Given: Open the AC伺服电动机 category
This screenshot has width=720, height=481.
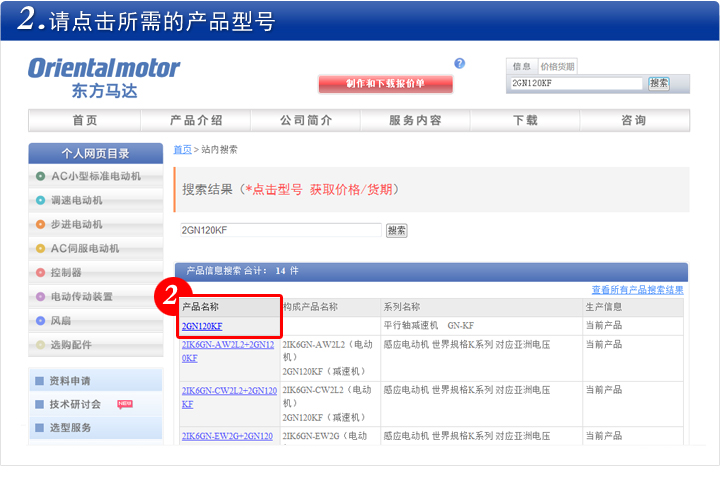Looking at the screenshot, I should pos(96,248).
